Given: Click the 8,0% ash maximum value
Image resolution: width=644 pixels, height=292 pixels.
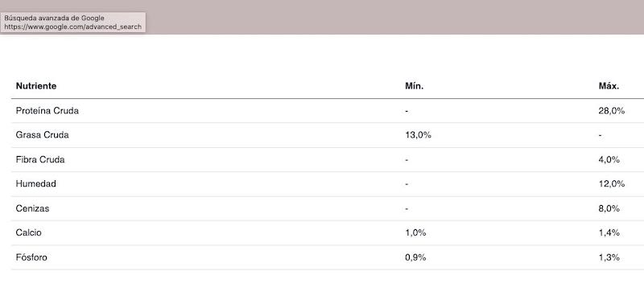Looking at the screenshot, I should tap(609, 208).
